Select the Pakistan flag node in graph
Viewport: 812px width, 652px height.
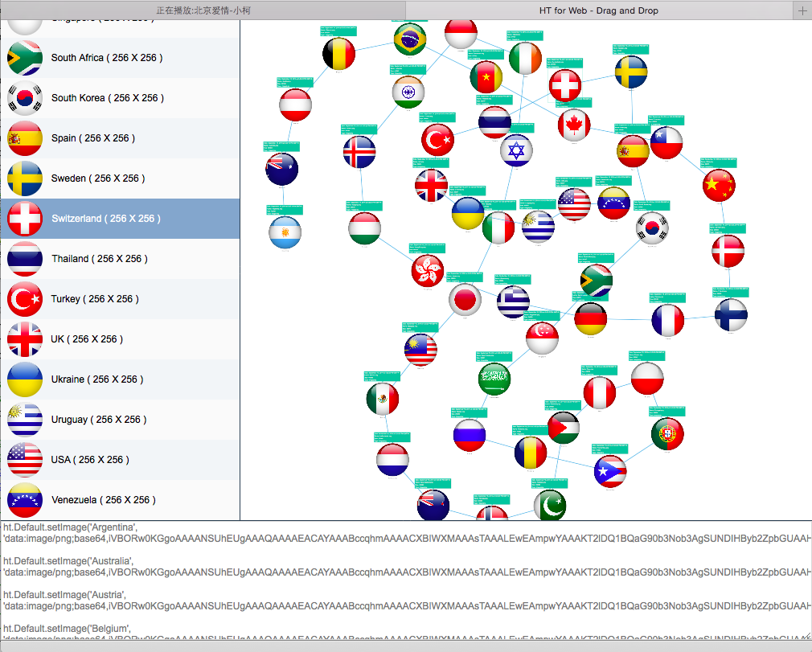point(549,506)
